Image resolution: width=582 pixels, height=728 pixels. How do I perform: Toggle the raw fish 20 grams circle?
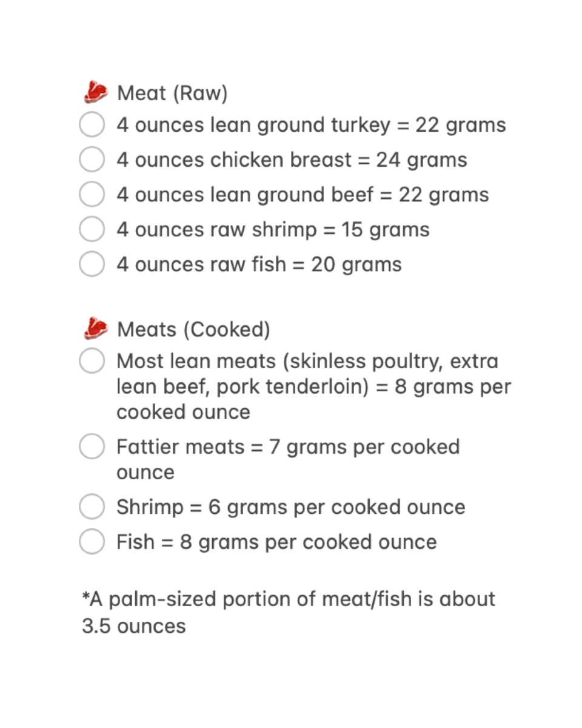[92, 265]
